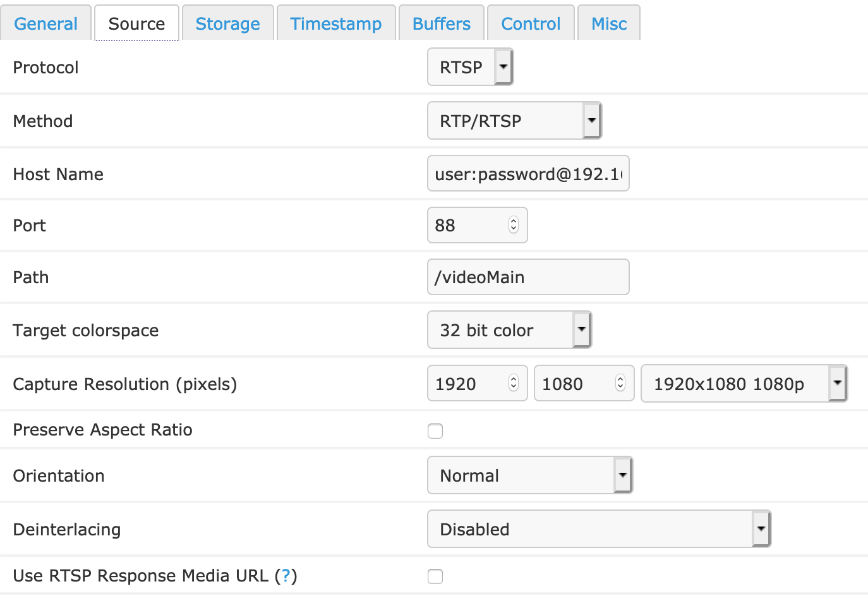Decrease capture height using its stepper arrow

click(620, 387)
